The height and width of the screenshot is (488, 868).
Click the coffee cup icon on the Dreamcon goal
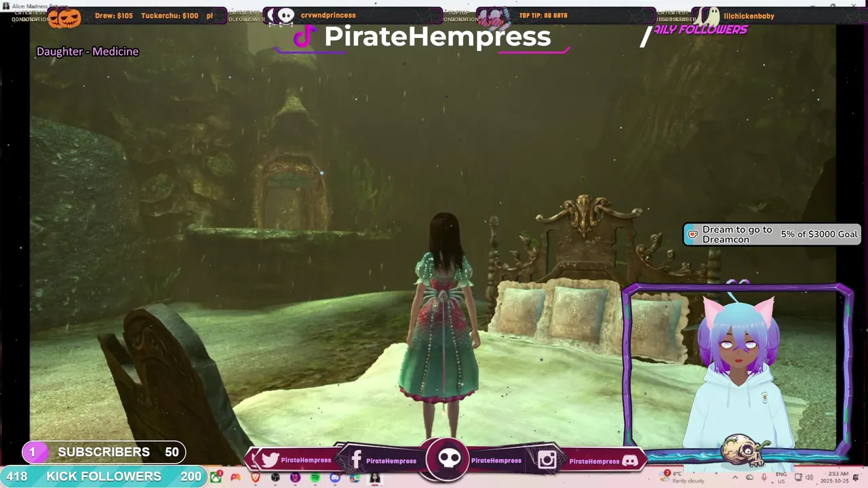pos(692,234)
